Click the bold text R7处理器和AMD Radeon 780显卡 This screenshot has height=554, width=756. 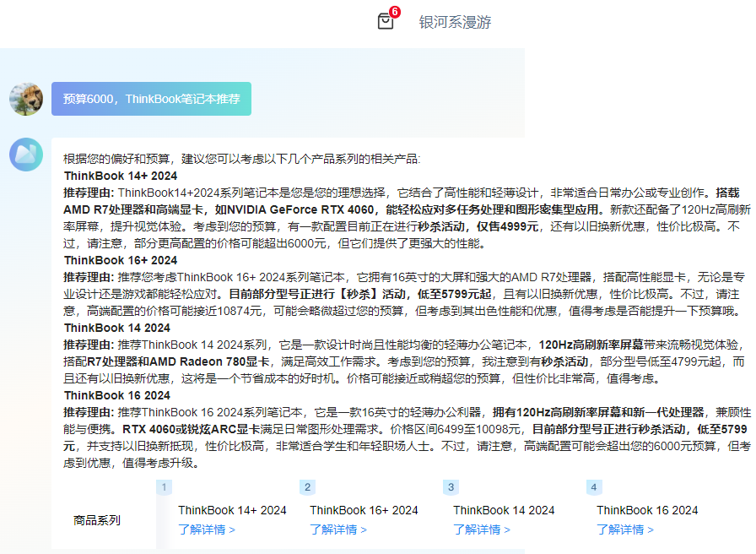tap(178, 361)
